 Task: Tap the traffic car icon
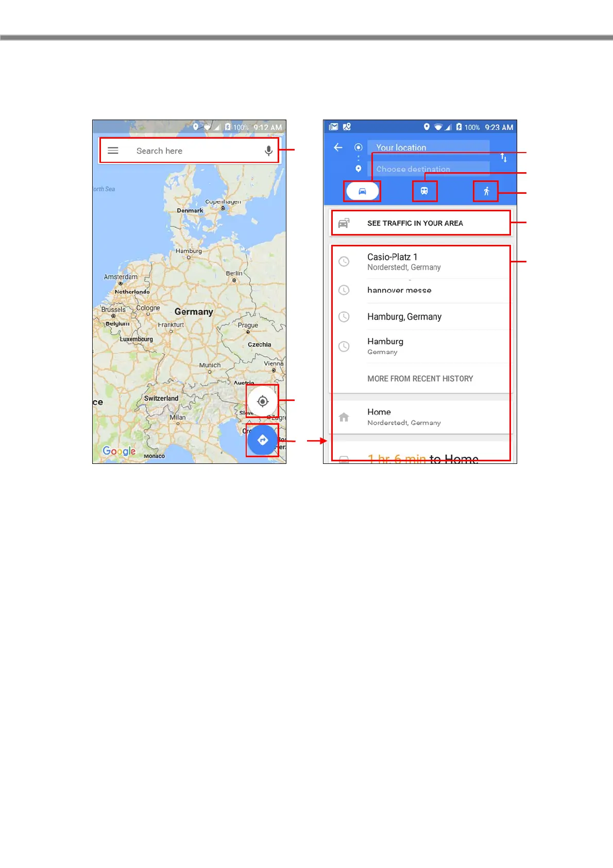[x=344, y=223]
